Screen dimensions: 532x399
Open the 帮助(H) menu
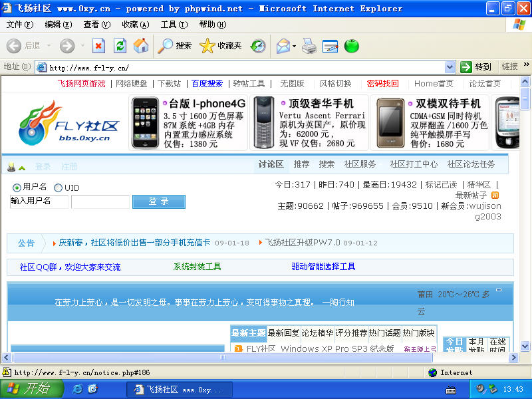[213, 25]
